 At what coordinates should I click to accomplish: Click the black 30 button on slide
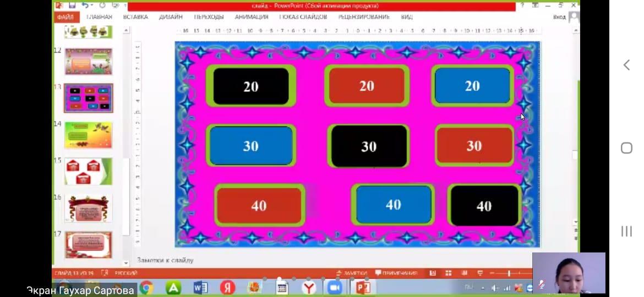pos(368,146)
